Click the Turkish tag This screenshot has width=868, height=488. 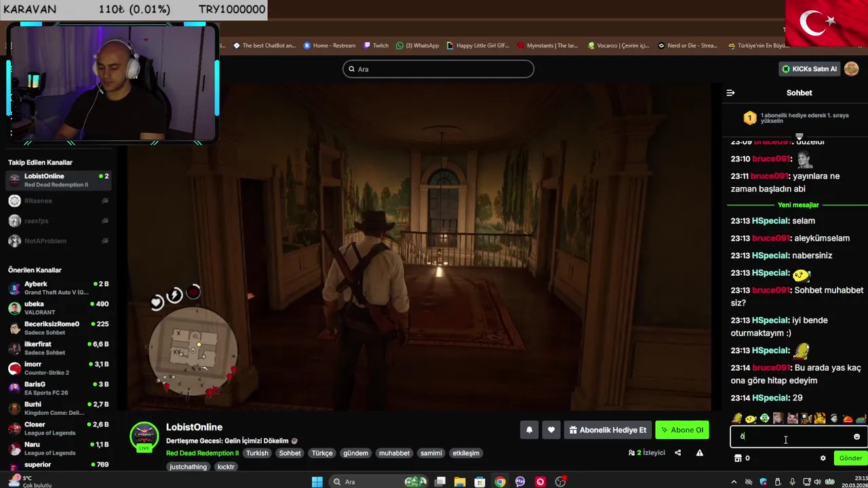point(257,453)
